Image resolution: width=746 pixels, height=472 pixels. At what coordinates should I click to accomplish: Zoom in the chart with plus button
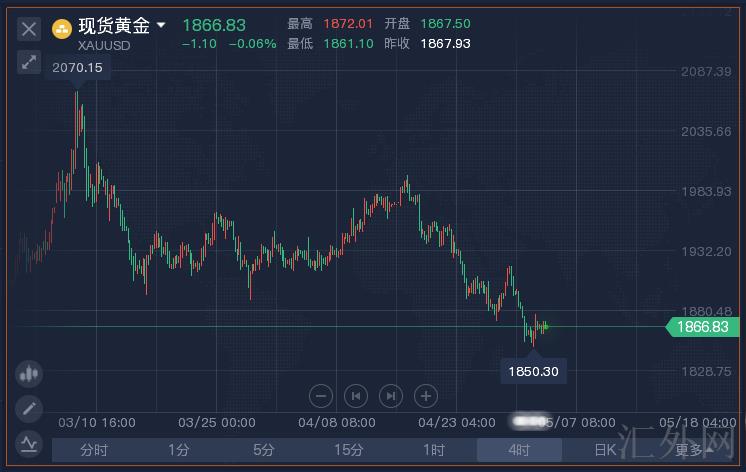(x=426, y=395)
